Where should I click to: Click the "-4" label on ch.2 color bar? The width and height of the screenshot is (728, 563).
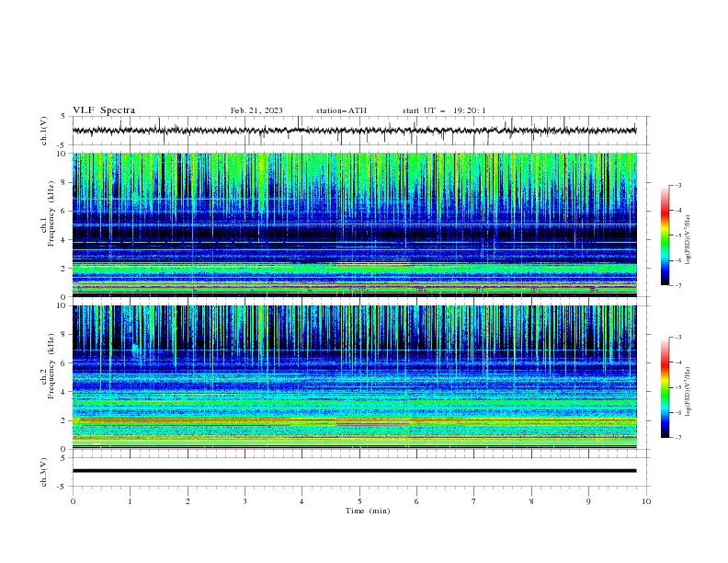click(677, 362)
